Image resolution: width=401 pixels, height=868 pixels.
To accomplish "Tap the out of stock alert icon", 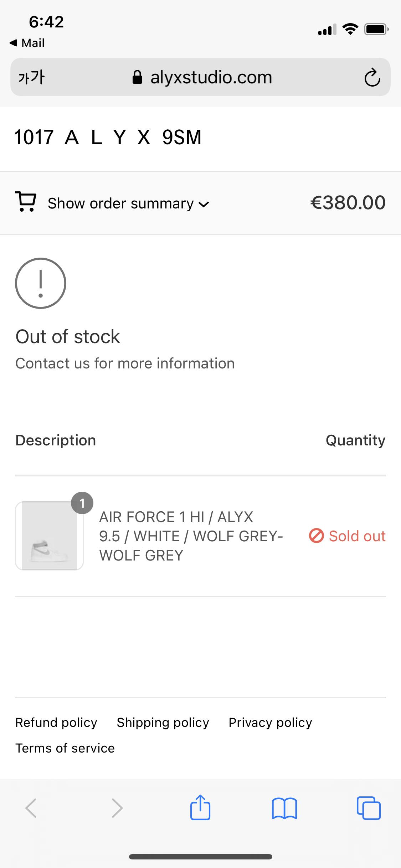I will tap(41, 283).
